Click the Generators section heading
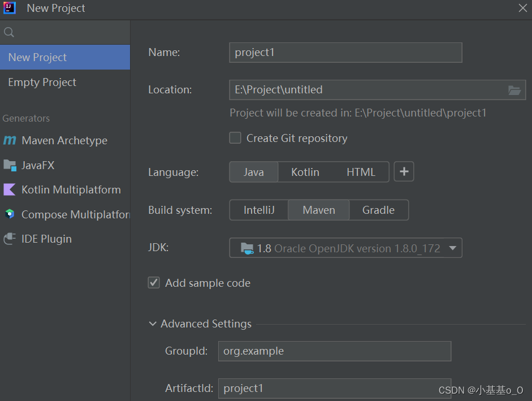532x401 pixels. click(x=26, y=118)
